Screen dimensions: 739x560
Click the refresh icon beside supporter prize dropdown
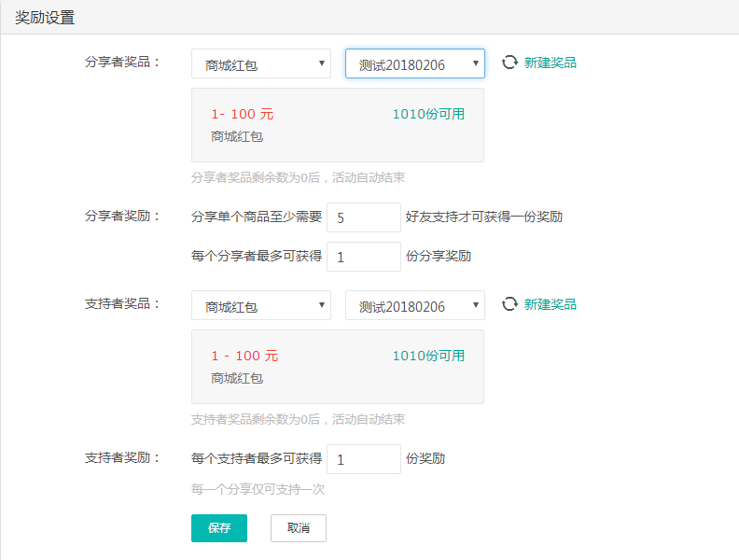point(509,304)
